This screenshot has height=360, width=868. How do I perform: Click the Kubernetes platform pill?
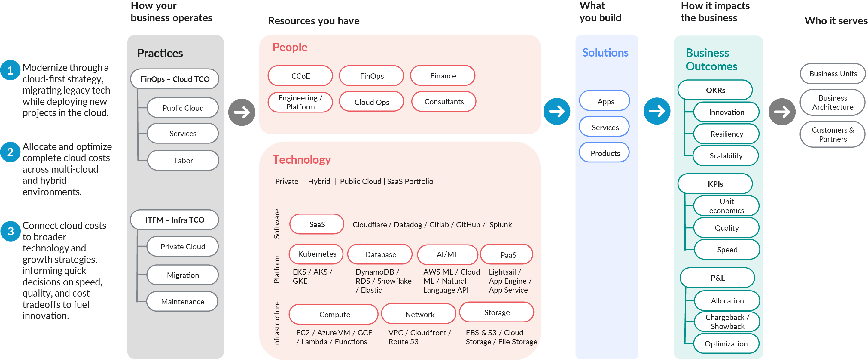click(x=316, y=254)
